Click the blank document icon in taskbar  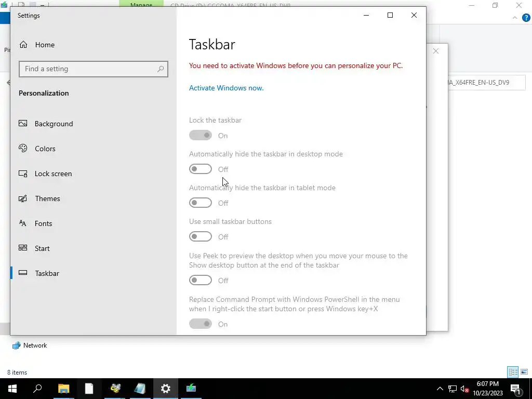[x=89, y=389]
